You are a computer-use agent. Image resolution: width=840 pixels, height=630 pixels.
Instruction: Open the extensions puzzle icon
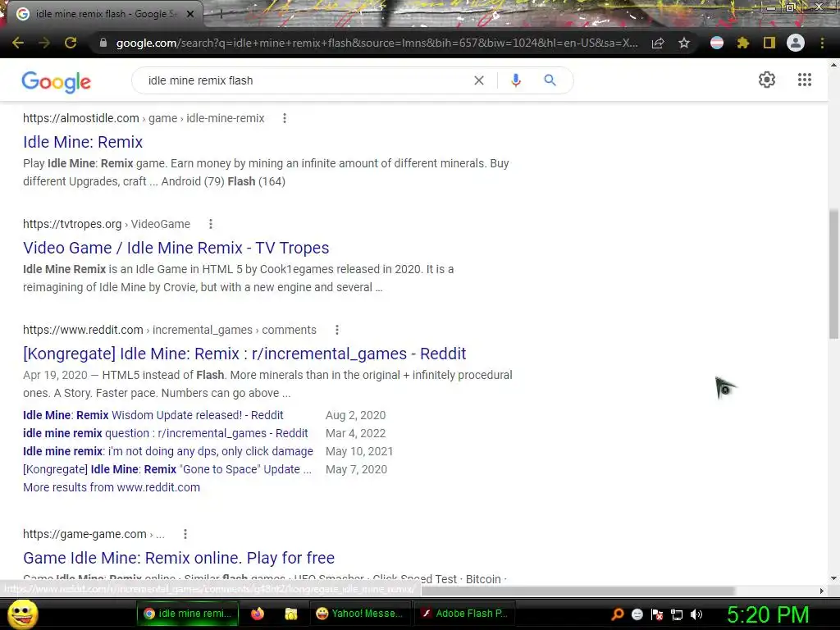click(743, 43)
